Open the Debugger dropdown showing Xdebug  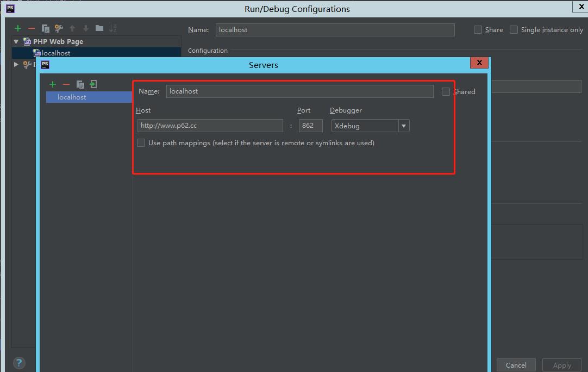click(x=404, y=126)
